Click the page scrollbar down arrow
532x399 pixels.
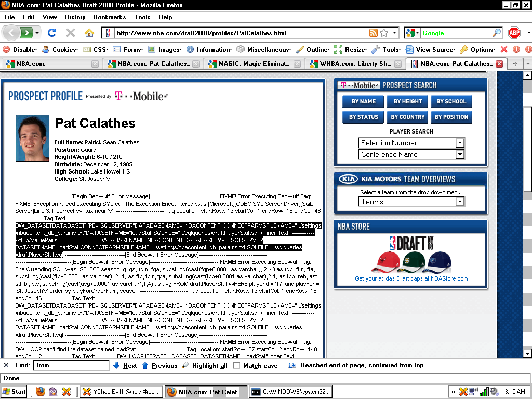coord(527,354)
